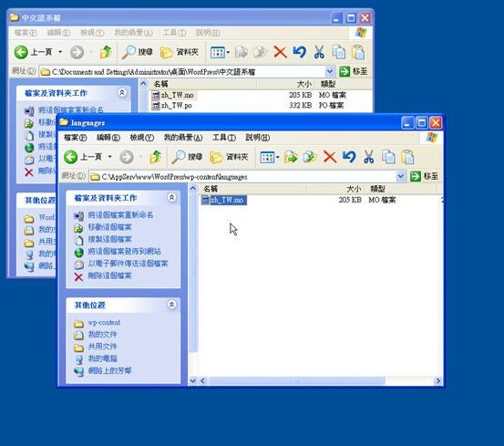Click the wp-content link under 其他位置
This screenshot has height=446, width=504.
point(104,323)
